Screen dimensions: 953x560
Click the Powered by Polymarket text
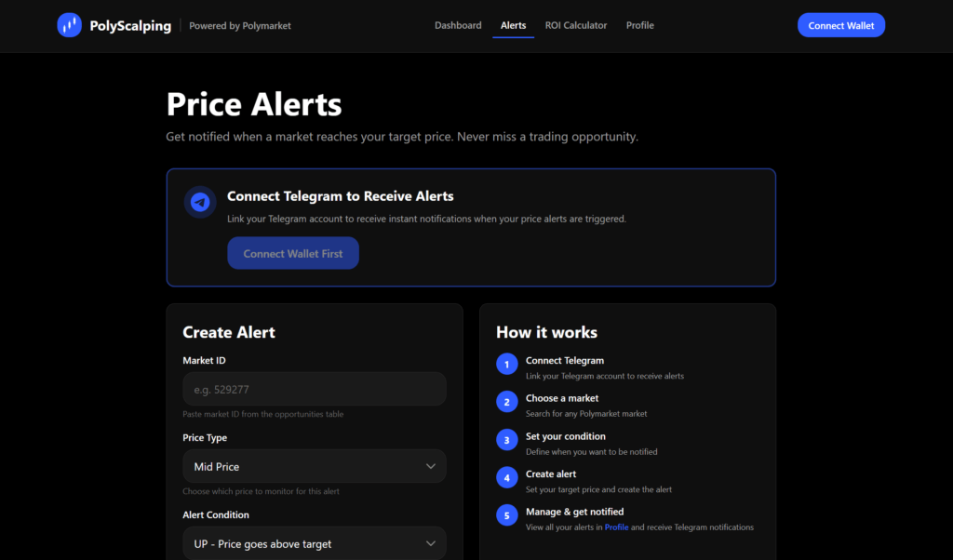pyautogui.click(x=240, y=26)
